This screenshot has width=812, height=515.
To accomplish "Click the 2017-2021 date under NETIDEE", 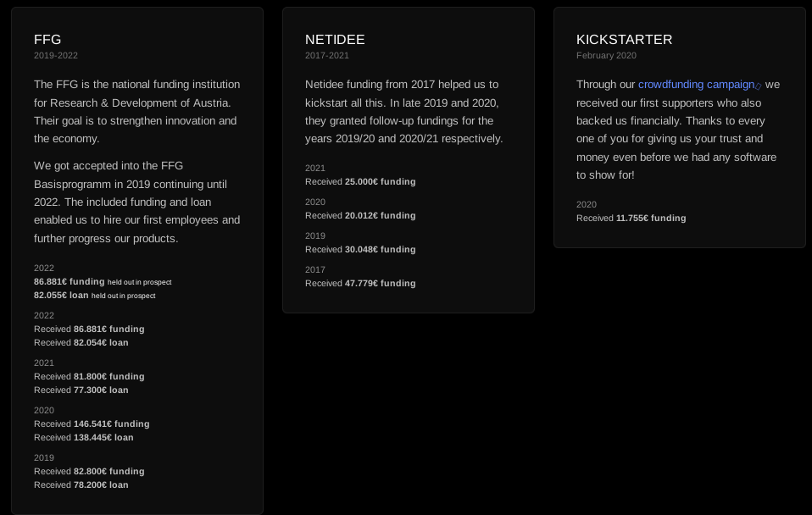I will click(x=327, y=55).
